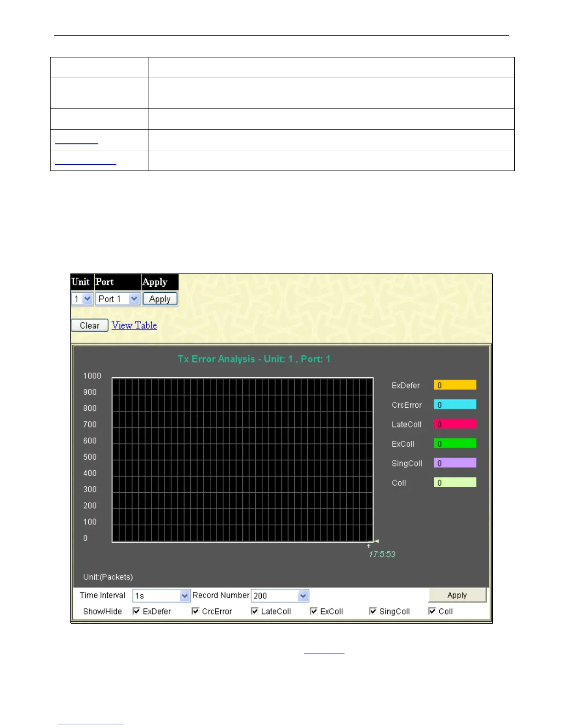Open the Time Interval dropdown
Viewport: 563px width, 728px height.
(161, 596)
